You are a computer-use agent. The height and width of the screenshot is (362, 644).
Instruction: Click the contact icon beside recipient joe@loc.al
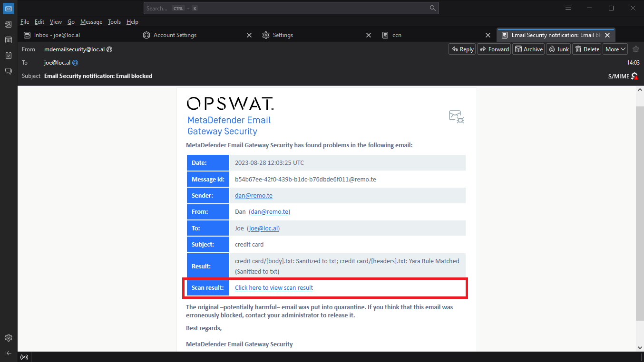75,63
